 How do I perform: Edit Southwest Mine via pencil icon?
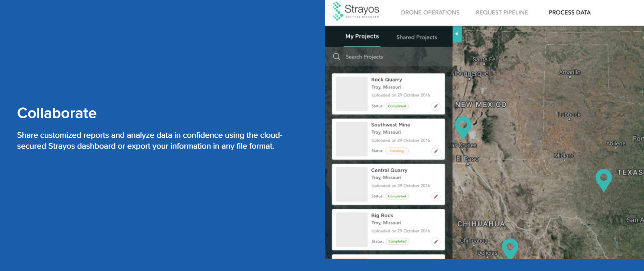point(436,151)
